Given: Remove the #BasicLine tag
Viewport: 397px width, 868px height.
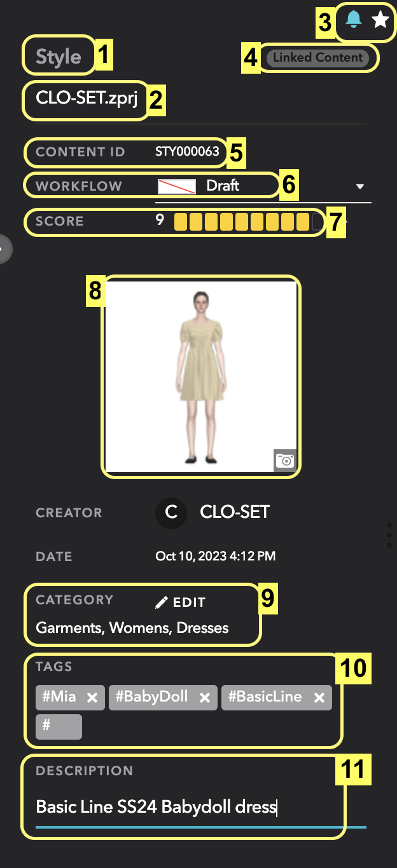Looking at the screenshot, I should point(319,698).
